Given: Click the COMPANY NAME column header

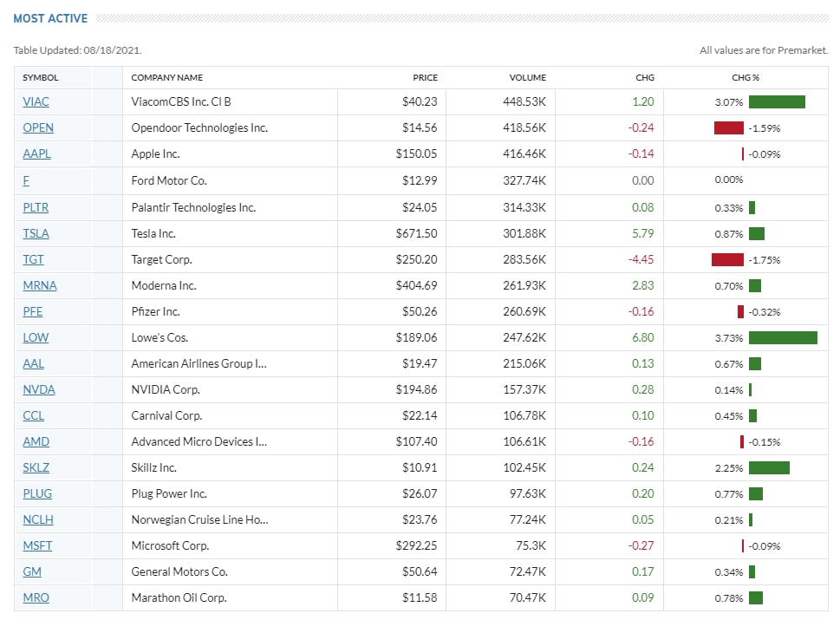Looking at the screenshot, I should 167,78.
